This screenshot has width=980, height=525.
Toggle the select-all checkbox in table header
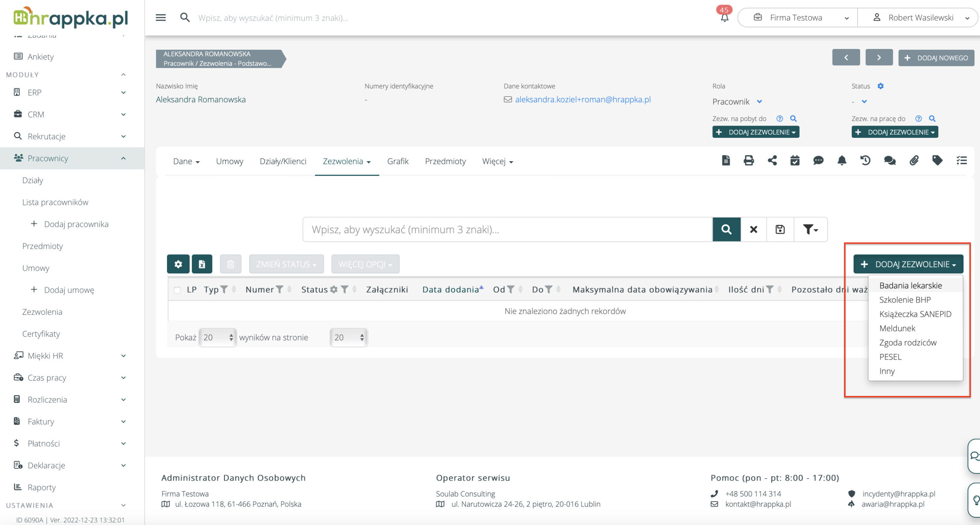click(177, 290)
